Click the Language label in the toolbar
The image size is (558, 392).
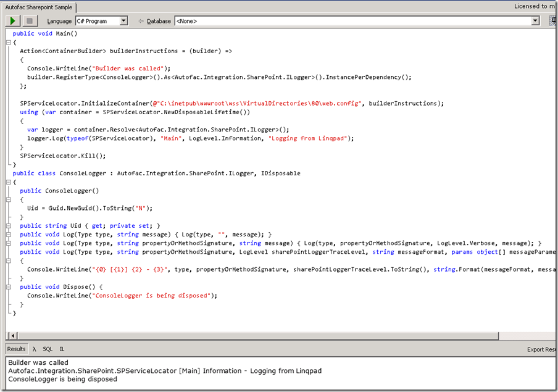59,22
